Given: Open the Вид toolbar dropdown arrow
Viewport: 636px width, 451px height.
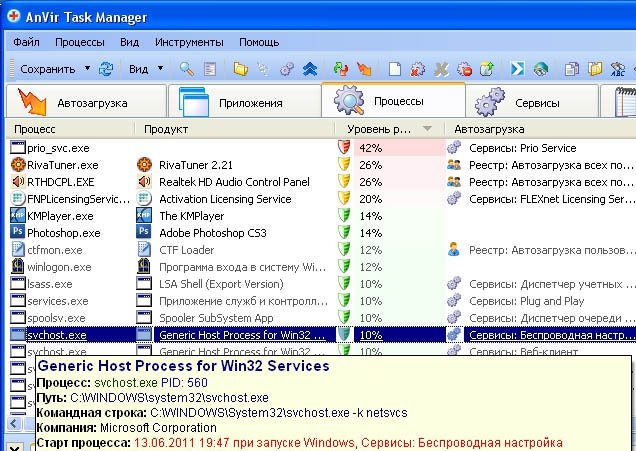Looking at the screenshot, I should click(161, 68).
